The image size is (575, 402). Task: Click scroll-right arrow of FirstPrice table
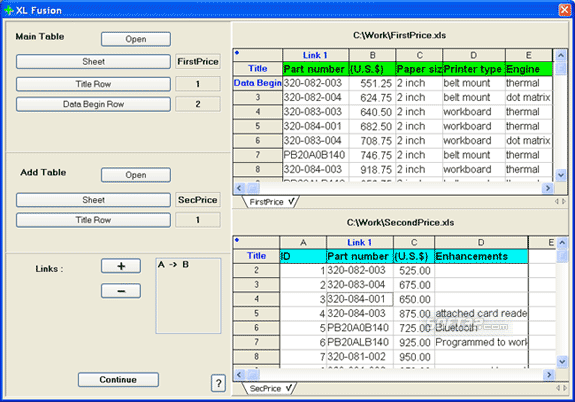coord(547,188)
